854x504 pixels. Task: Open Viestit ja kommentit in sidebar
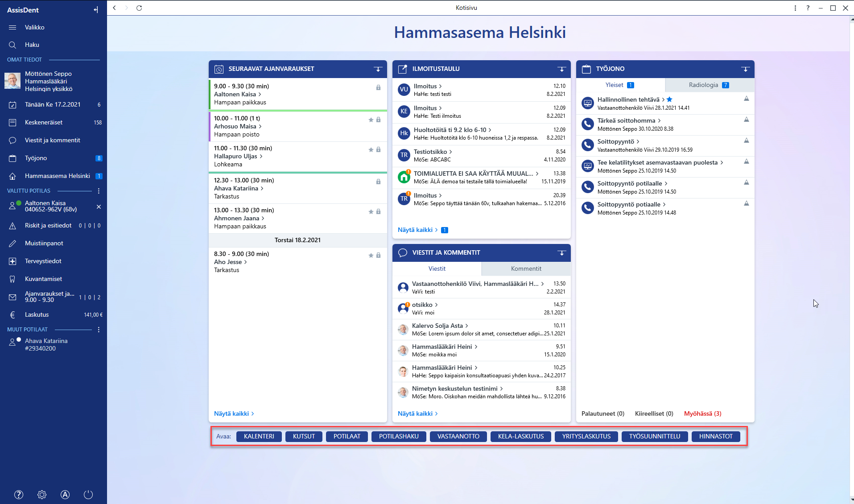pos(54,140)
